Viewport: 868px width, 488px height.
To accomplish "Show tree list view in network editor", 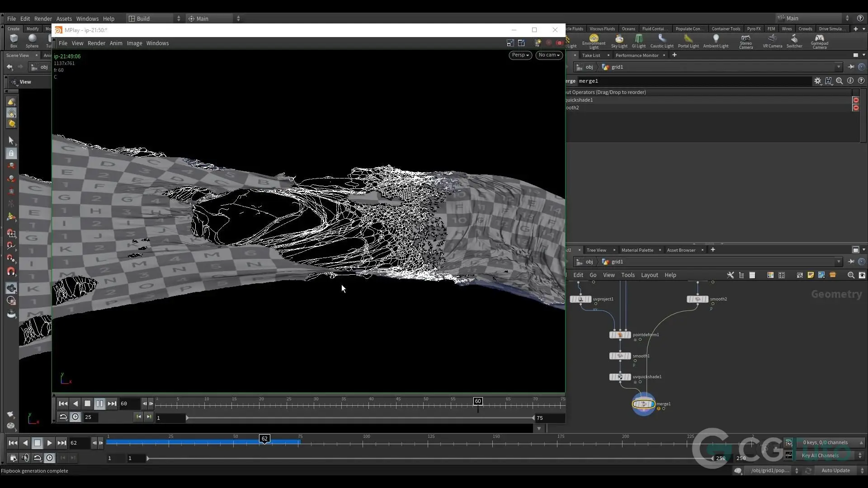I will point(741,275).
